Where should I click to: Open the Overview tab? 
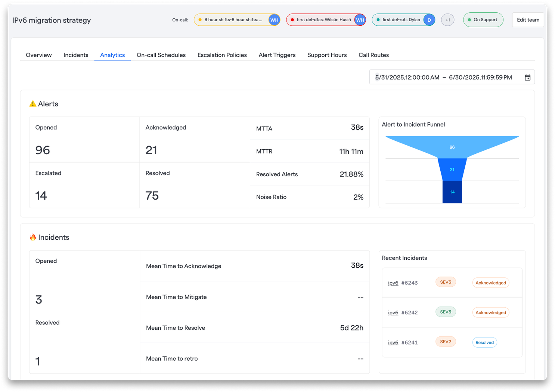(39, 55)
